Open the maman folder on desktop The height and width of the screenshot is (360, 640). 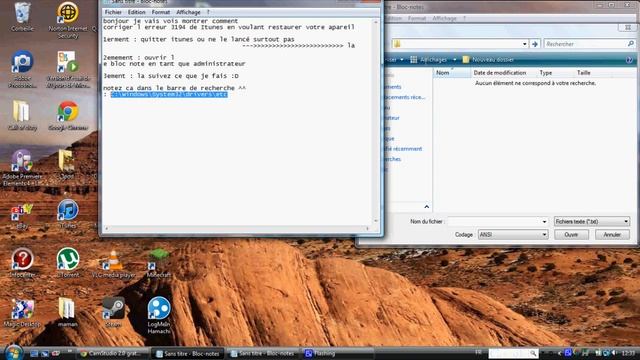67,312
